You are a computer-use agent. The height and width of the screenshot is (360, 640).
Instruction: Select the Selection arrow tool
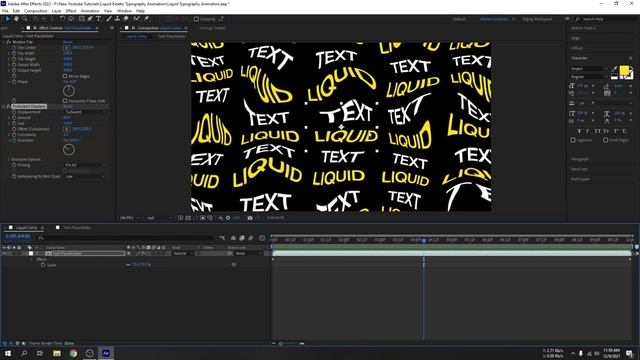click(7, 19)
